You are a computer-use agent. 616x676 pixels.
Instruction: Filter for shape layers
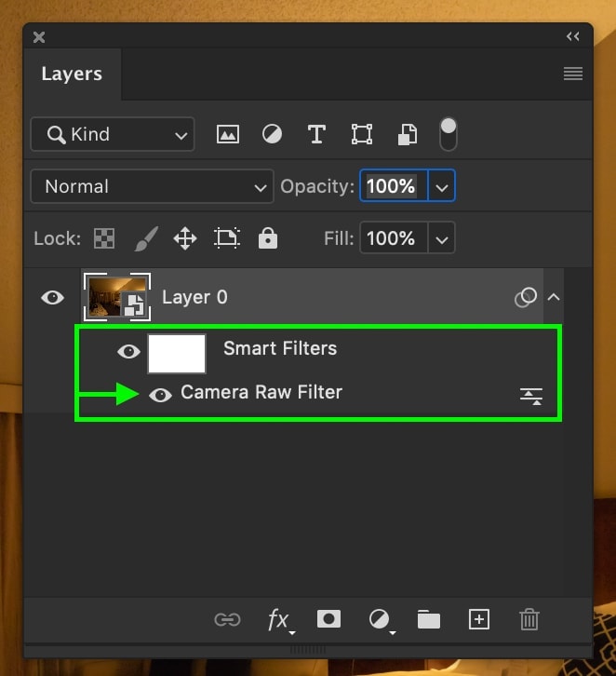click(x=361, y=134)
